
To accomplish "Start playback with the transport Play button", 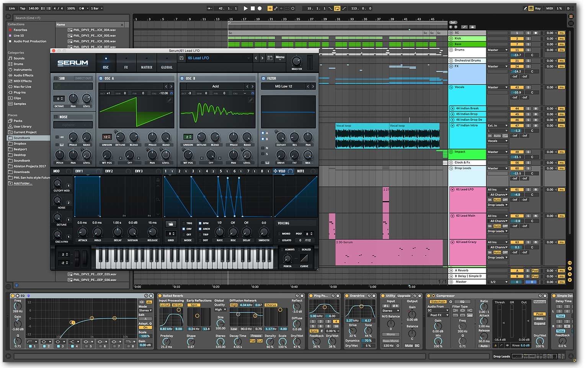I will (x=245, y=8).
